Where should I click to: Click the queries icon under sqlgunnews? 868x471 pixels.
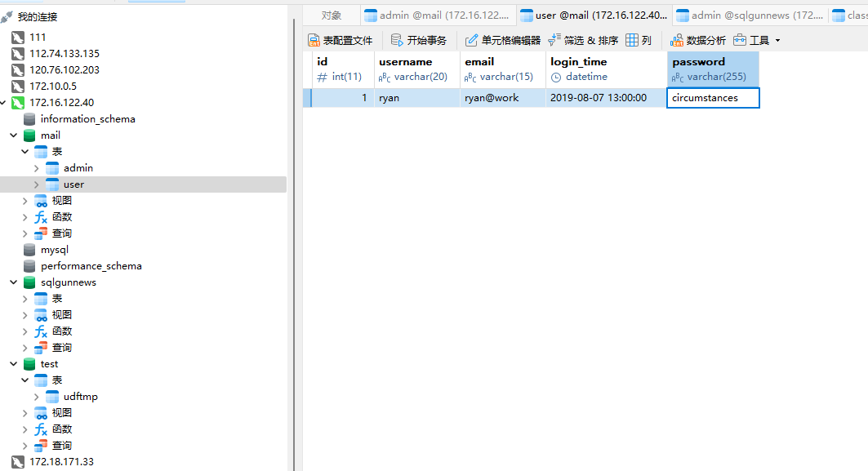tap(41, 348)
